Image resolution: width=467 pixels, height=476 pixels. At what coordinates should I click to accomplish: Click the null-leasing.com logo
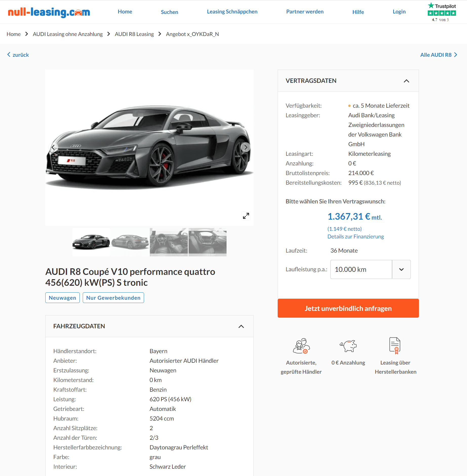point(49,12)
